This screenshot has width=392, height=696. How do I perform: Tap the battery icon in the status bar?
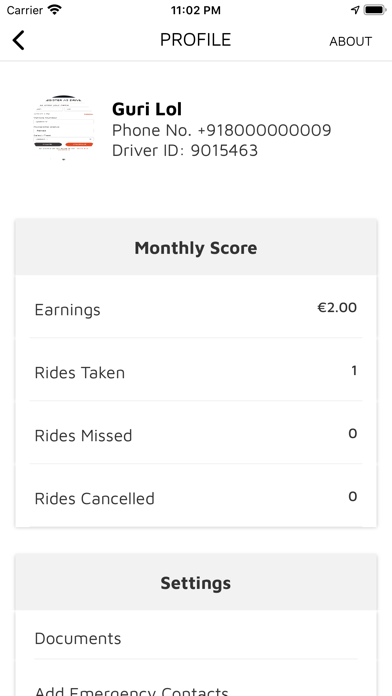(x=375, y=10)
